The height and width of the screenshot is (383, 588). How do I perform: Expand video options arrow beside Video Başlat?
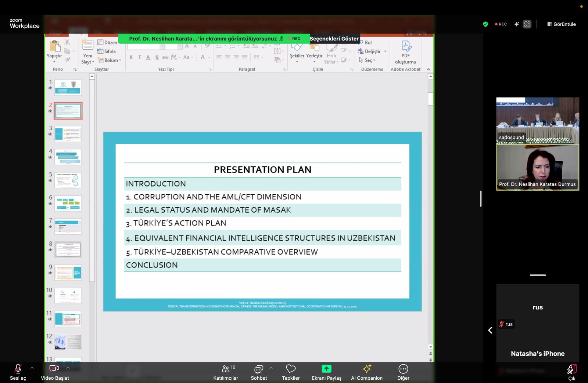click(68, 368)
